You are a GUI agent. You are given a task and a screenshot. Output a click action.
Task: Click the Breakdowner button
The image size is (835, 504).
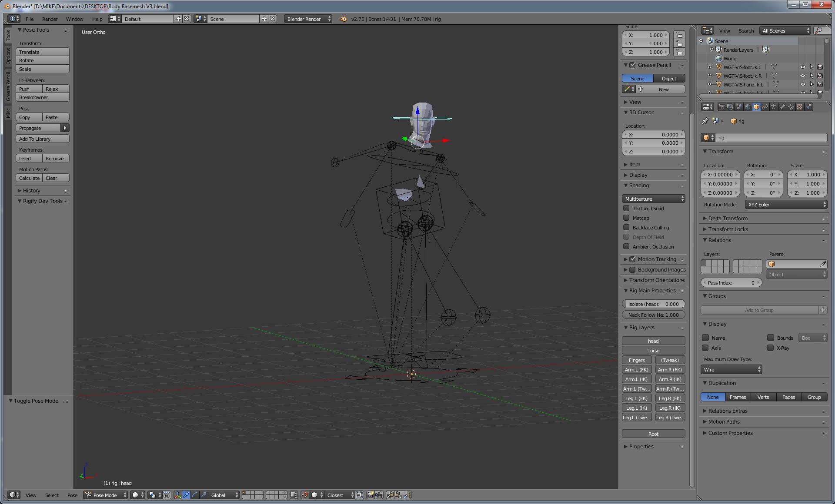point(43,97)
